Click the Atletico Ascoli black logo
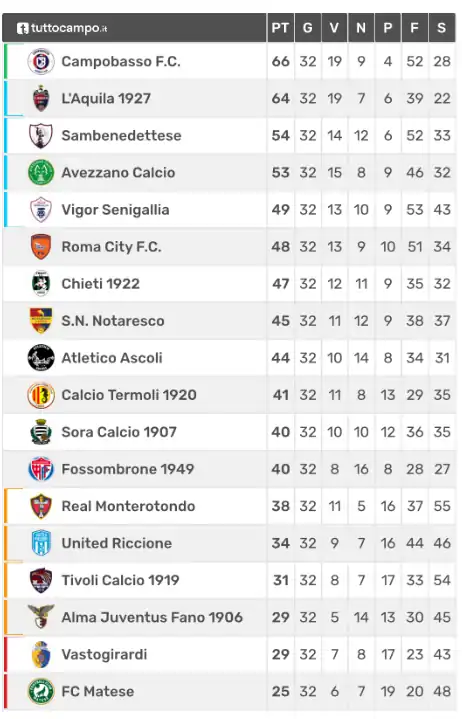 41,358
